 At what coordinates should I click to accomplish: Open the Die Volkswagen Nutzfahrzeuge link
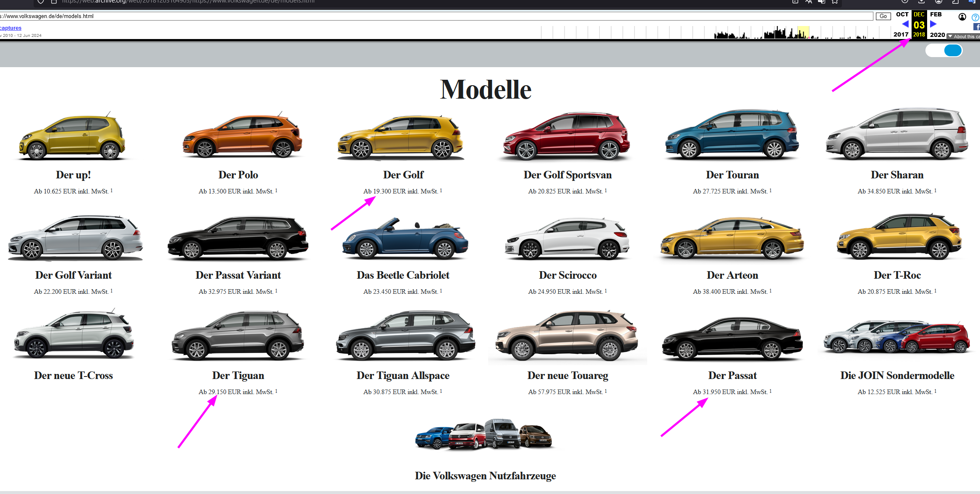click(x=485, y=476)
